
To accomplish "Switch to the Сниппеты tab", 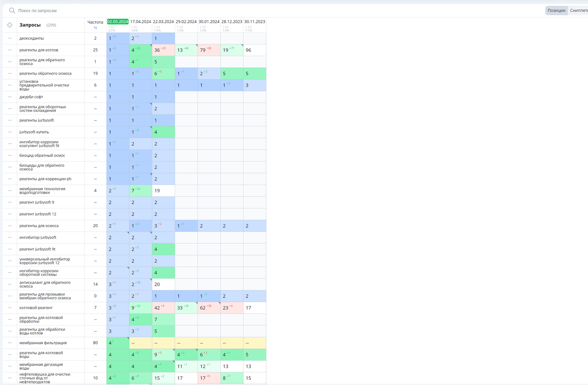I will (x=579, y=11).
